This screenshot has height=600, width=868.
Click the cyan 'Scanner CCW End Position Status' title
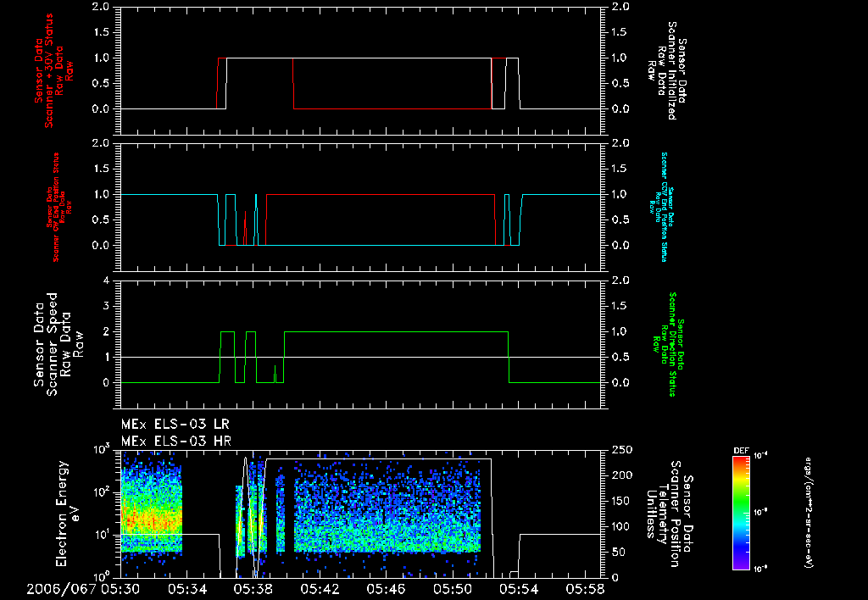pyautogui.click(x=660, y=207)
